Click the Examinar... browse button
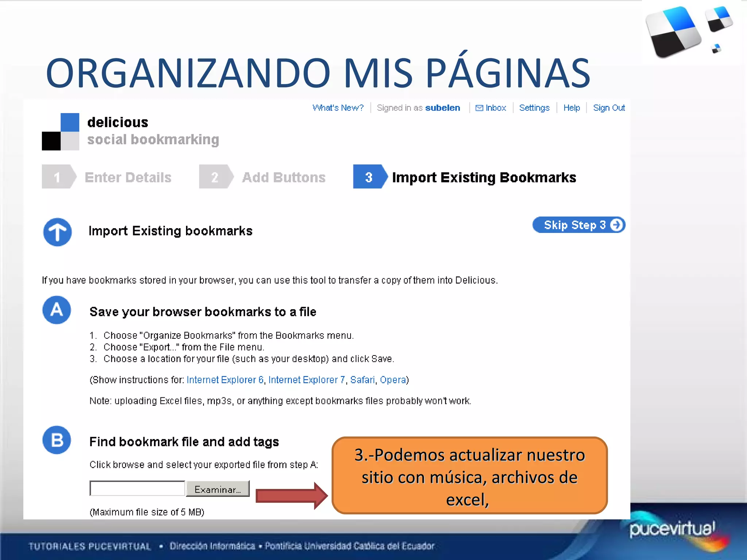747x560 pixels. (x=218, y=489)
